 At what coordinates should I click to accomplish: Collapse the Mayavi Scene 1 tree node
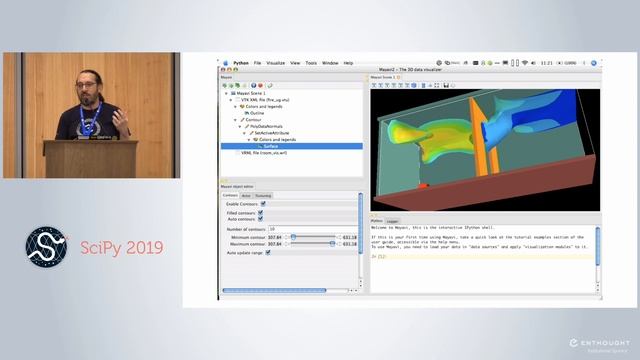(x=227, y=93)
